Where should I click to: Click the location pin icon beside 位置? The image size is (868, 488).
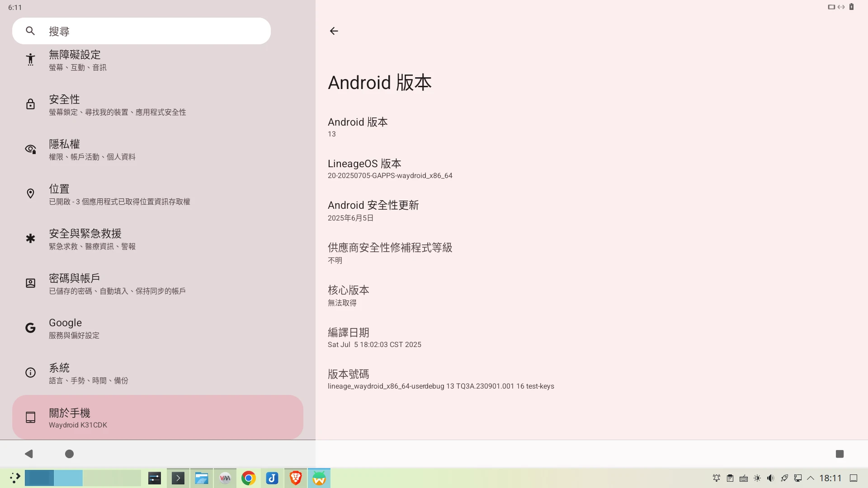30,193
